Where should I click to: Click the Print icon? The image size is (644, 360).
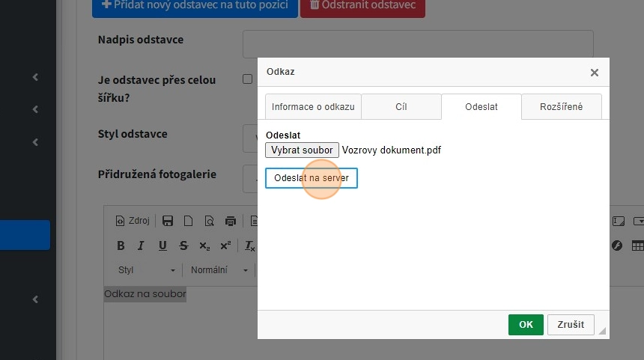tap(230, 221)
